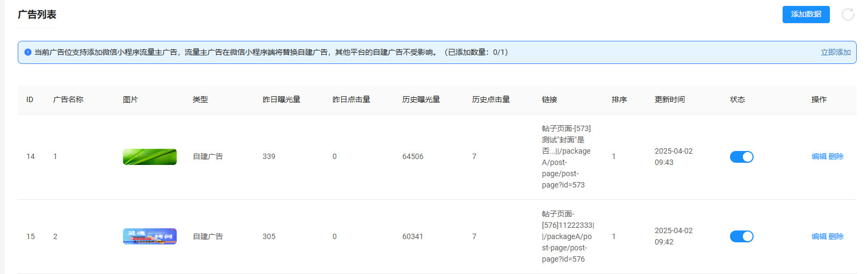The image size is (868, 274).
Task: Click the 状态 column header
Action: point(737,99)
